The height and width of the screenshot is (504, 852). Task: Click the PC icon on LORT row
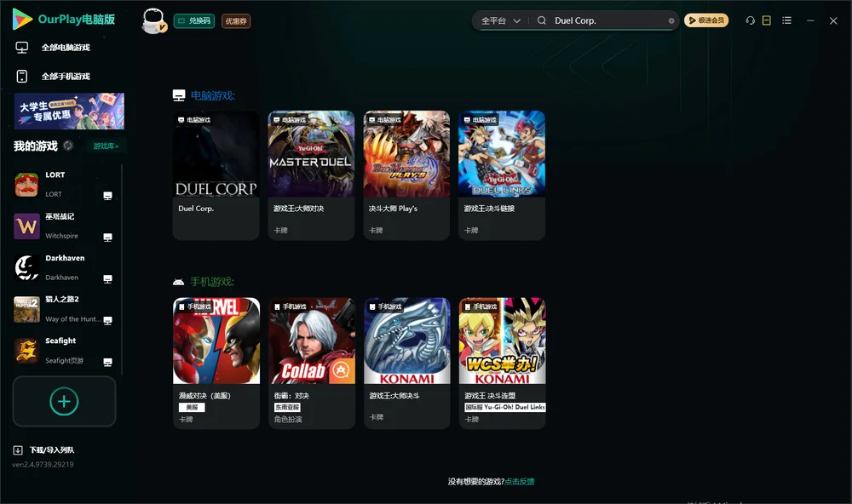pos(107,196)
